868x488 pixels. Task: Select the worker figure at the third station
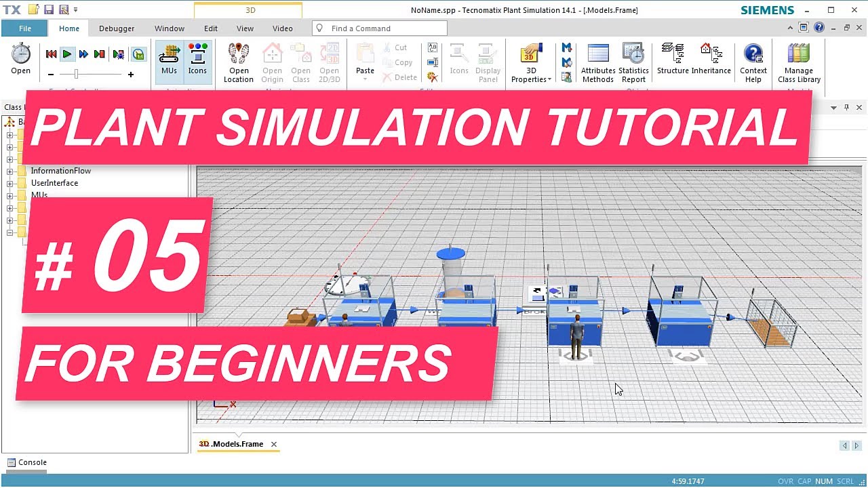pyautogui.click(x=576, y=336)
